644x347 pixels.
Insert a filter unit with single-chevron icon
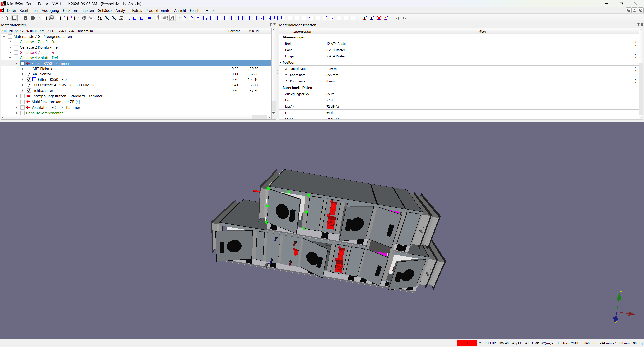(184, 18)
